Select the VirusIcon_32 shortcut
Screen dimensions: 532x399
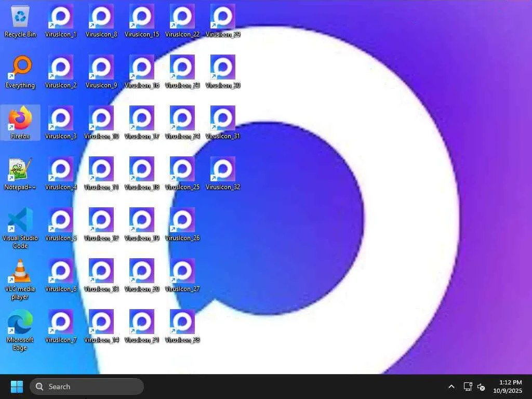tap(223, 174)
